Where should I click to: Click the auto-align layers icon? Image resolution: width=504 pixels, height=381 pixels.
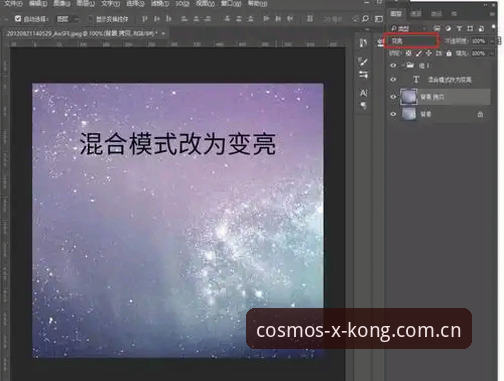(310, 19)
